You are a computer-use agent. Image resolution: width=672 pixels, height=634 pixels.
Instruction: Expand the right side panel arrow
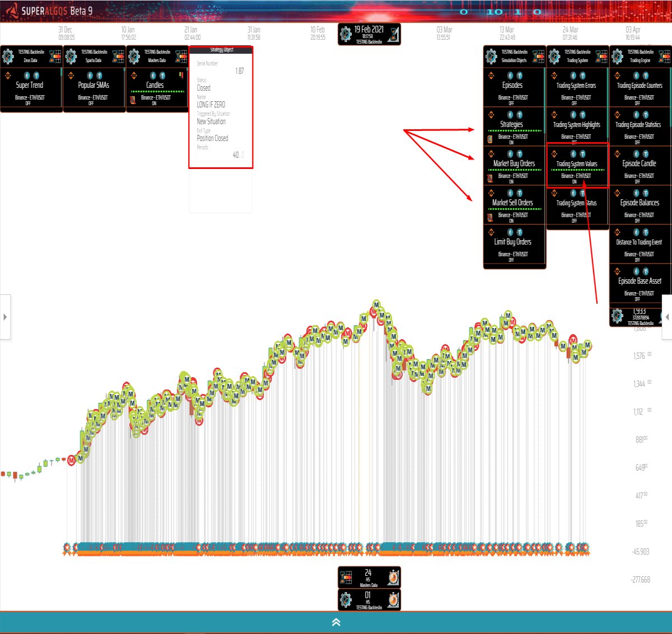(667, 317)
